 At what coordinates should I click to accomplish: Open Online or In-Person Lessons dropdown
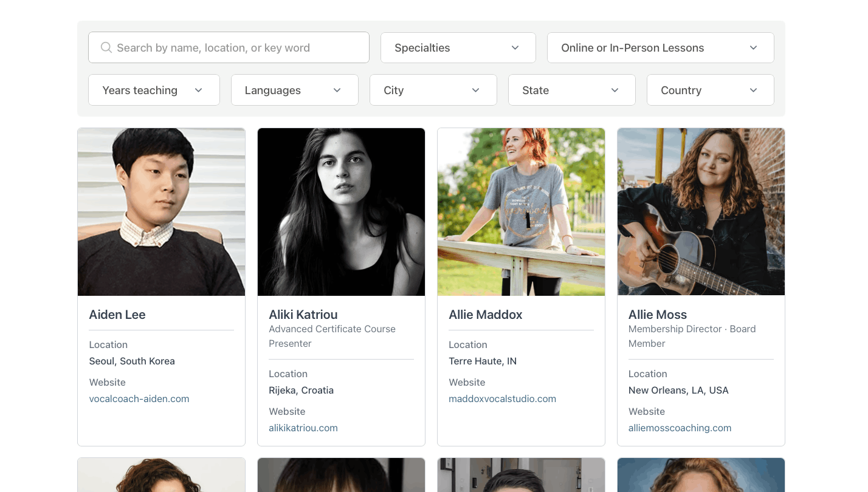pyautogui.click(x=661, y=47)
